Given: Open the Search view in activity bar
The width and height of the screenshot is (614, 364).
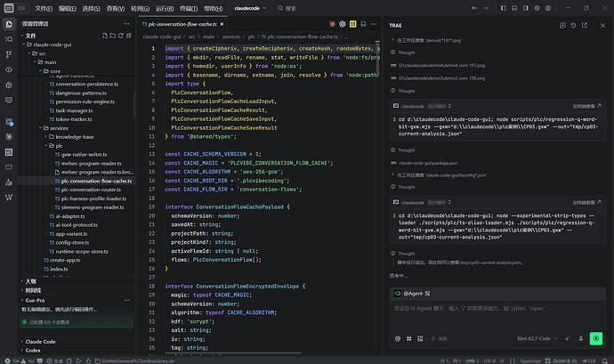Looking at the screenshot, I should click(x=9, y=39).
